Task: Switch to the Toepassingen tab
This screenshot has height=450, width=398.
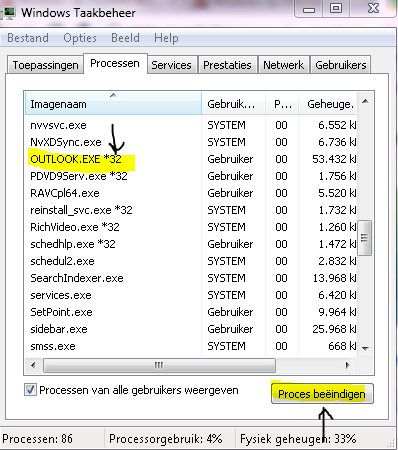Action: pyautogui.click(x=45, y=65)
